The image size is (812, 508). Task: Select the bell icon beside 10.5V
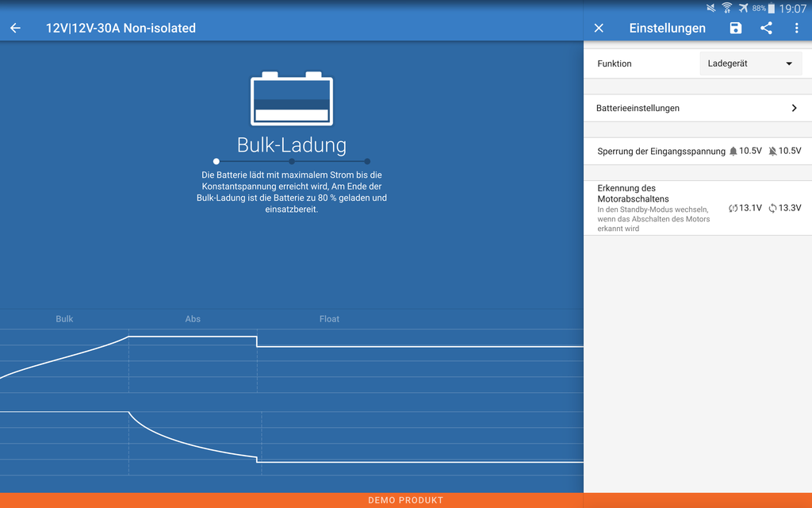733,152
